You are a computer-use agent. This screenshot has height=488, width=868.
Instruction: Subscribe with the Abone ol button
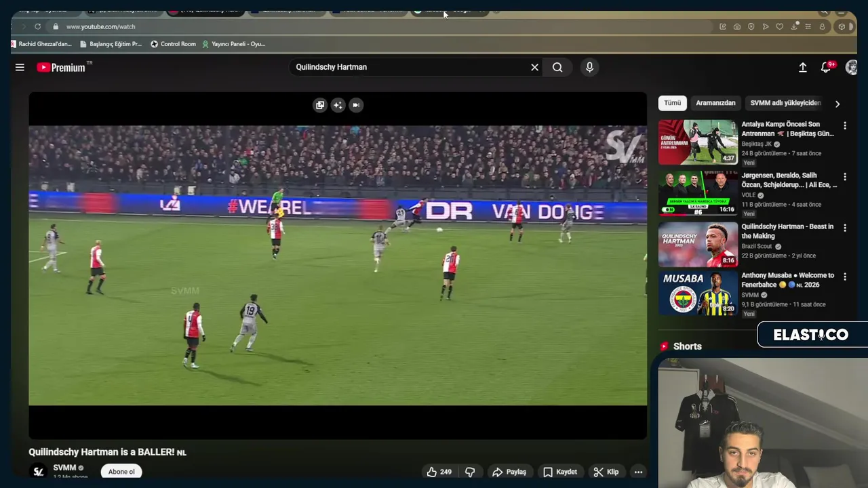click(121, 472)
